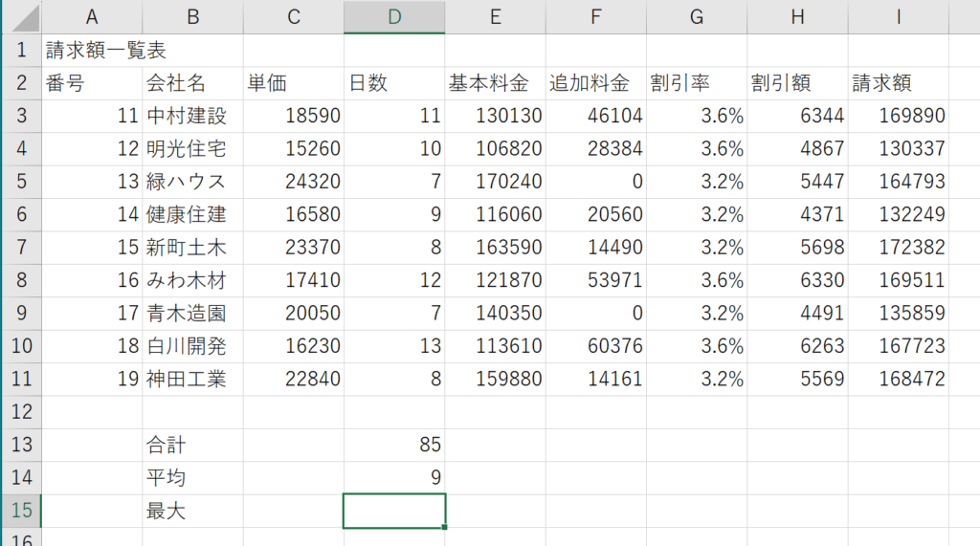Click additional fee cell 20560
Image resolution: width=980 pixels, height=546 pixels.
click(x=595, y=214)
